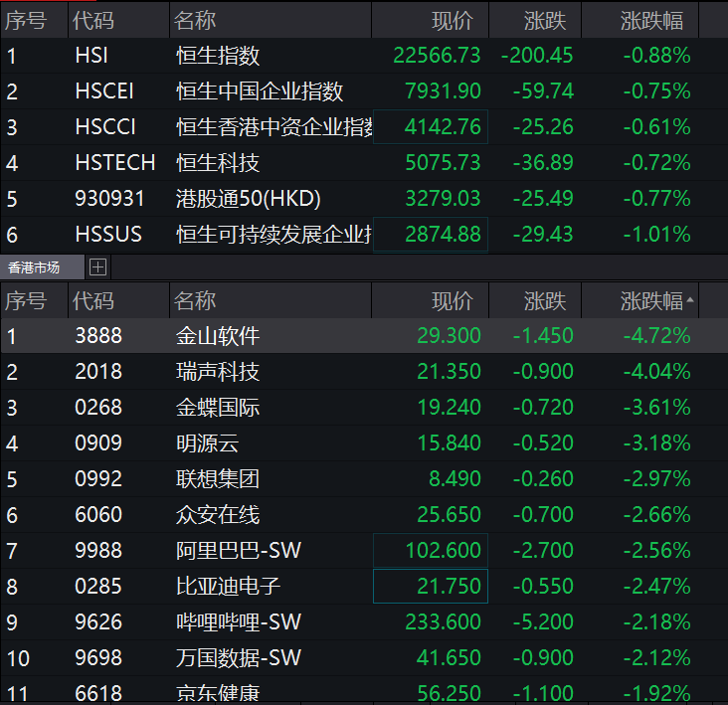The width and height of the screenshot is (728, 705).
Task: Toggle sort arrow on stock list 涨跌幅 header
Action: [x=690, y=300]
